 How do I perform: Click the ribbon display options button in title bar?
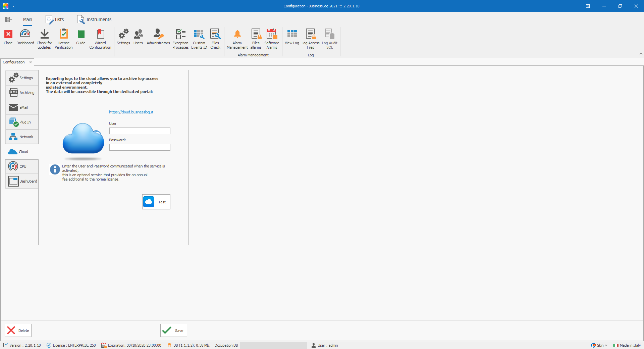[588, 6]
